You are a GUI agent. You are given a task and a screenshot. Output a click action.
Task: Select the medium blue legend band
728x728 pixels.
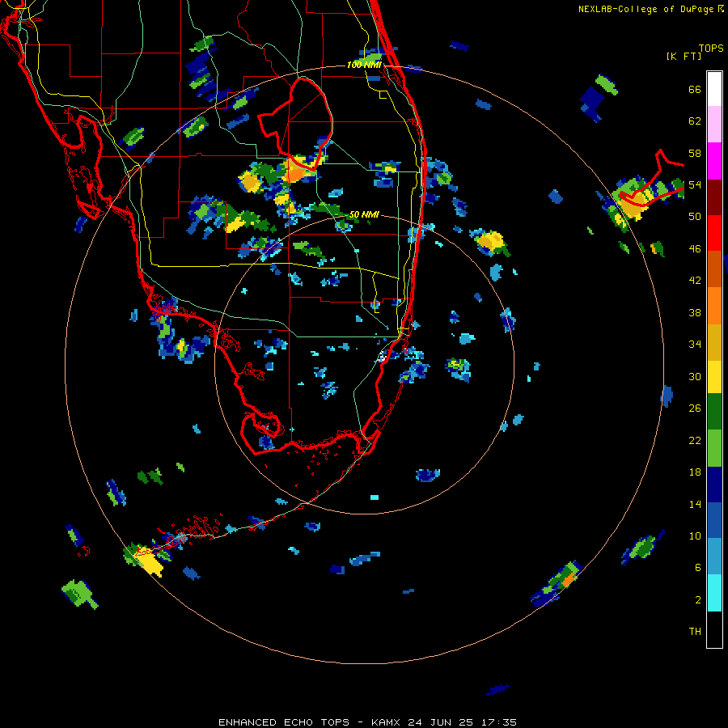(x=714, y=520)
